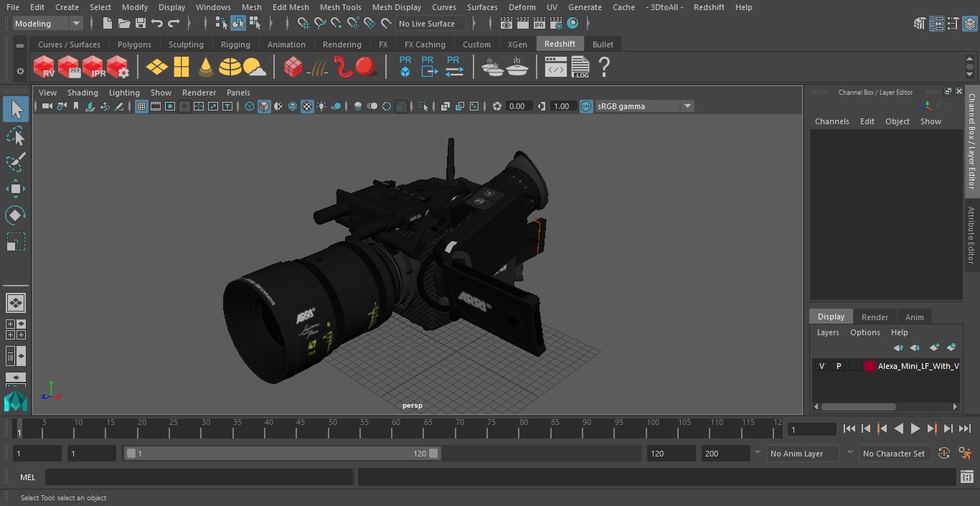Open the Redshift menu in menu bar
This screenshot has height=506, width=980.
(709, 7)
